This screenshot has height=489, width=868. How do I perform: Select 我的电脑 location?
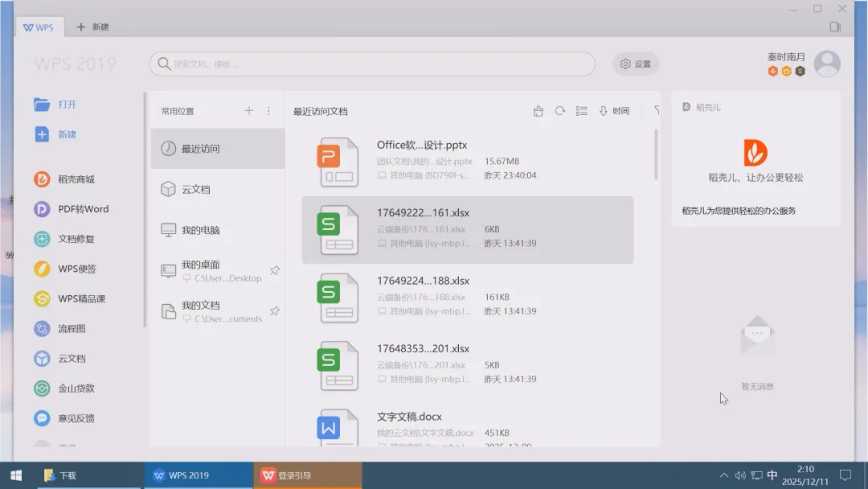[x=218, y=230]
